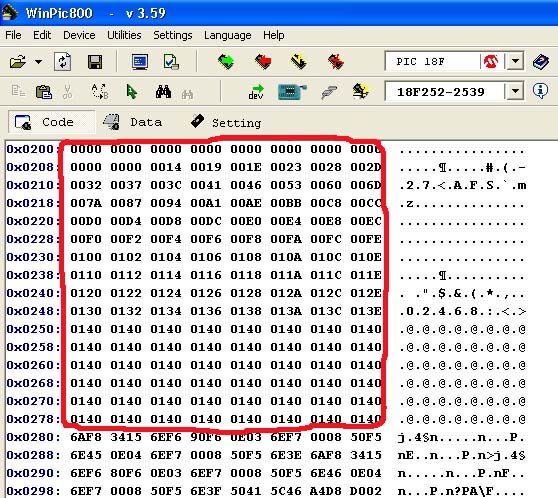Open the Utilities menu

[x=124, y=35]
